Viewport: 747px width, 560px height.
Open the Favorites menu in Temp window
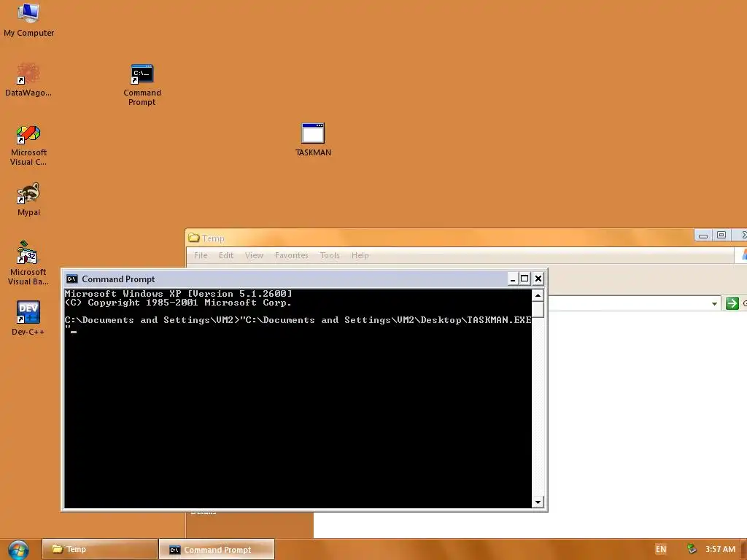[x=292, y=255]
